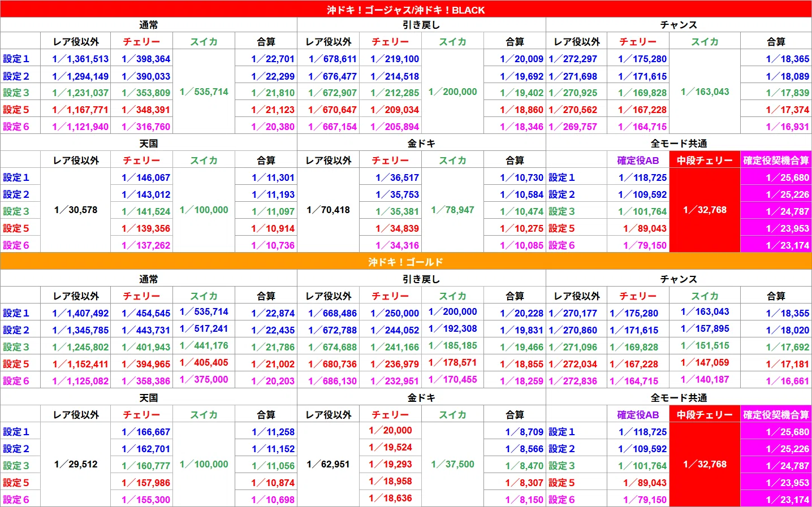Click the red header "沖ドキ！ゴージャス/沖ドキ！BLACK"
Viewport: 812px width, 507px height.
click(406, 9)
